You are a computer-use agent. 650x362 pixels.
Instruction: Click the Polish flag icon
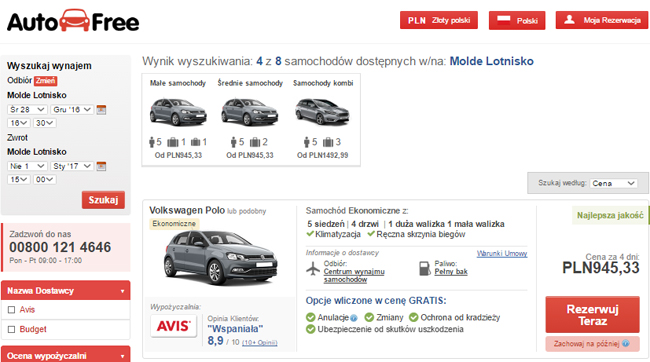pyautogui.click(x=504, y=20)
